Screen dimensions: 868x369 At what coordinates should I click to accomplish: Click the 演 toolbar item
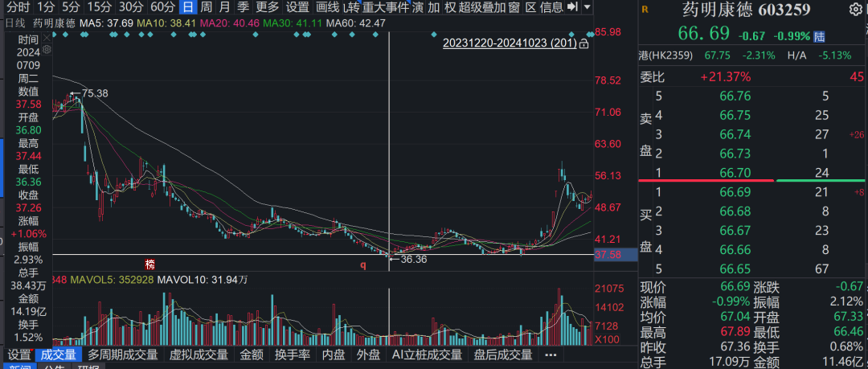pos(418,6)
